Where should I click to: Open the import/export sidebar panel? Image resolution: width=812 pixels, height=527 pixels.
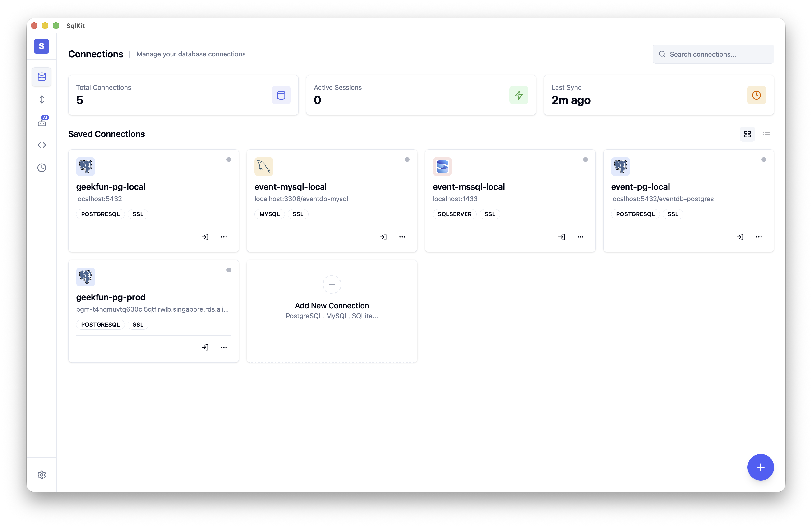[x=42, y=99]
